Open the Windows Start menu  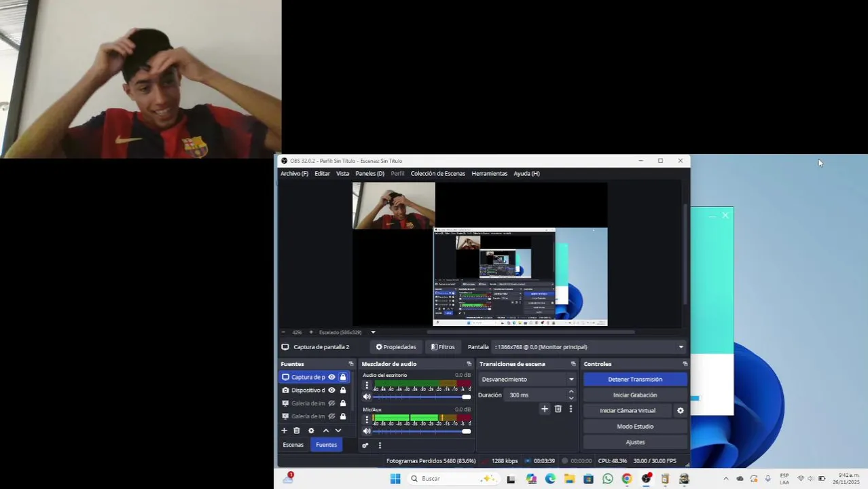coord(395,479)
